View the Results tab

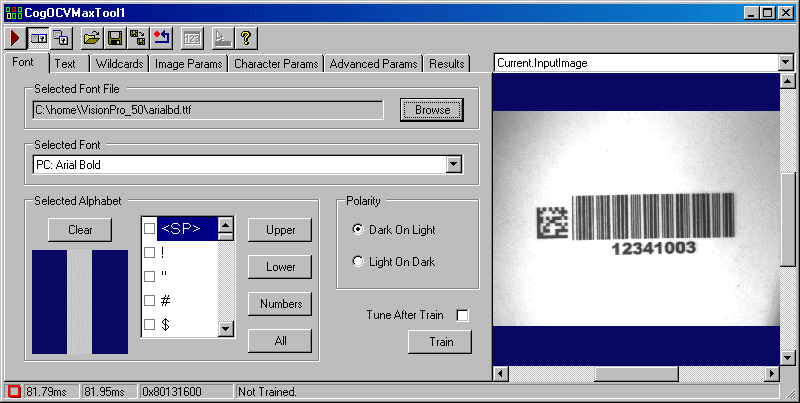[446, 64]
